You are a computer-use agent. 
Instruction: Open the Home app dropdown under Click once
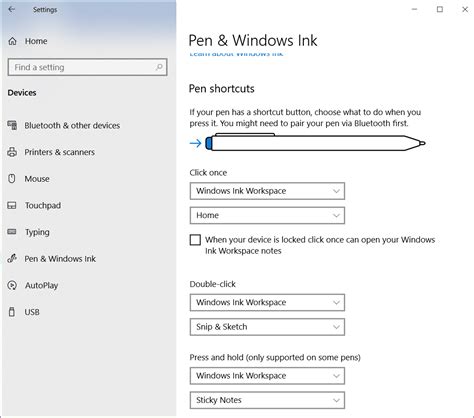pos(267,215)
